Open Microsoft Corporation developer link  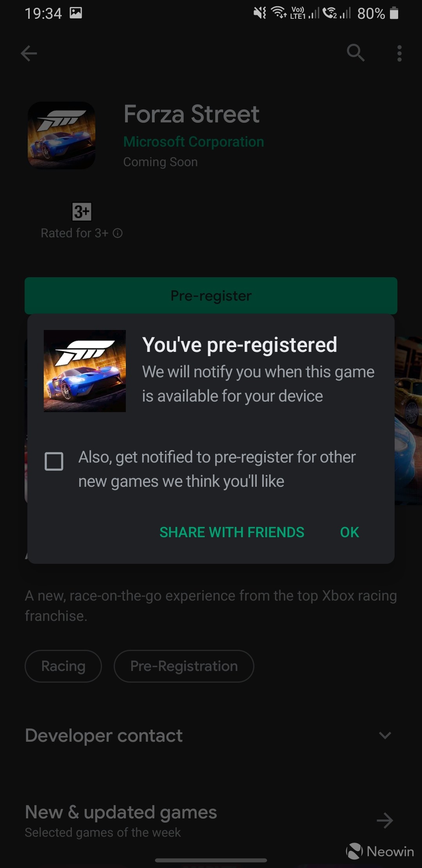194,142
